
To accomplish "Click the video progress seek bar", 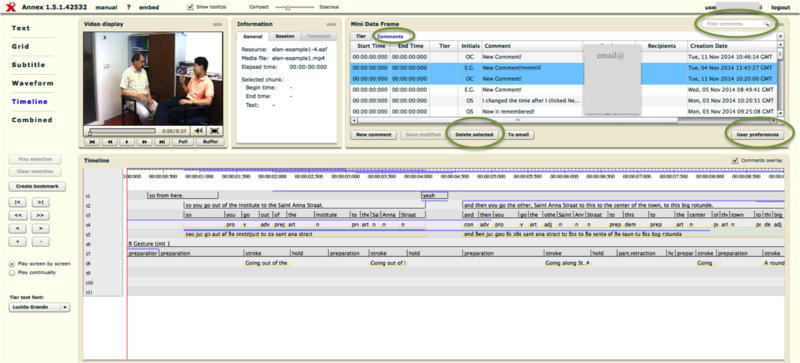I will tap(121, 131).
